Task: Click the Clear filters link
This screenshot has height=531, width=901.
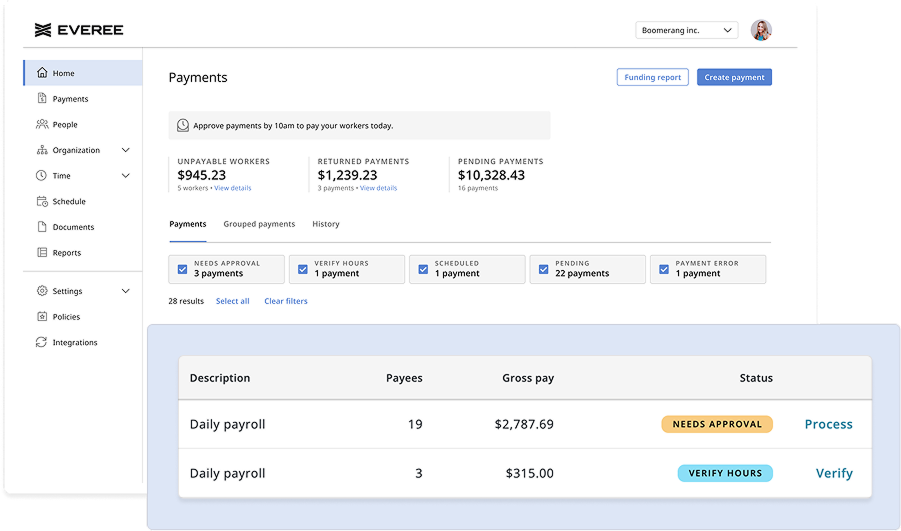Action: pyautogui.click(x=286, y=301)
